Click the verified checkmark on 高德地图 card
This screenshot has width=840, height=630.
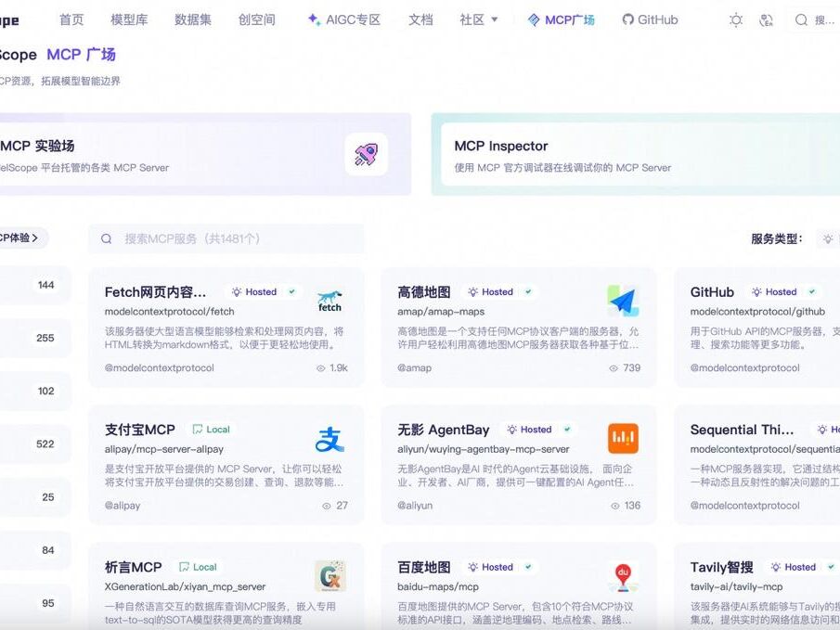[528, 292]
